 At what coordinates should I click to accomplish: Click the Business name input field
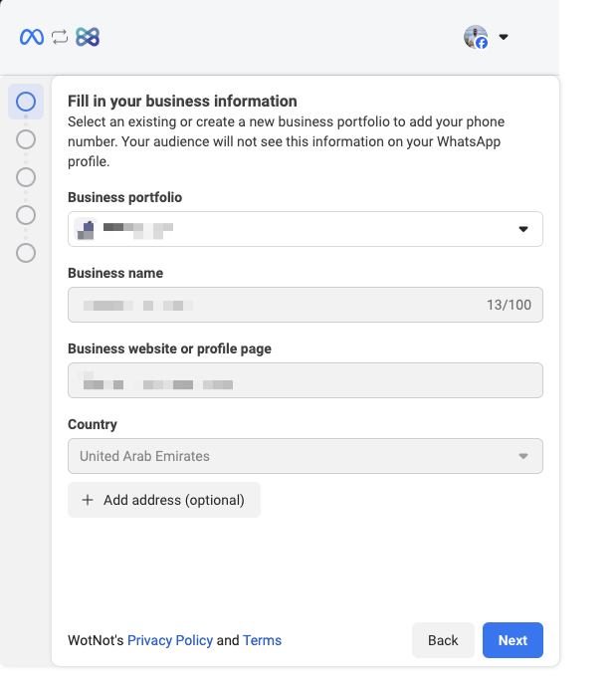click(x=279, y=305)
